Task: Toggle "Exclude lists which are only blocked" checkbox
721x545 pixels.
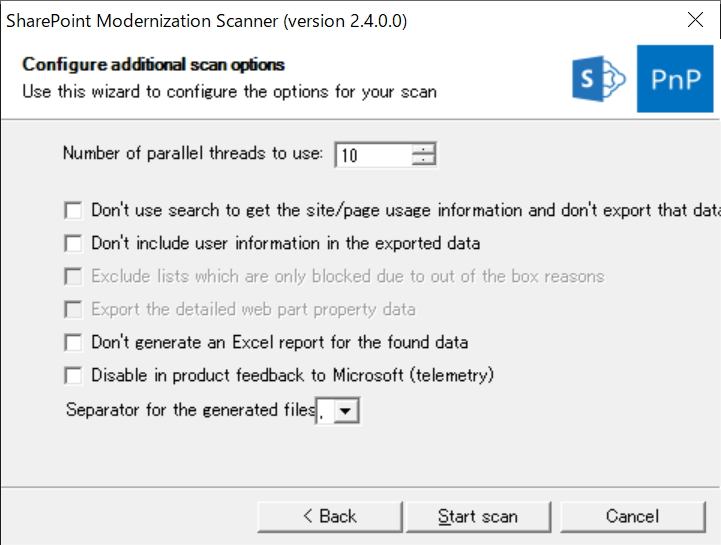Action: point(73,276)
